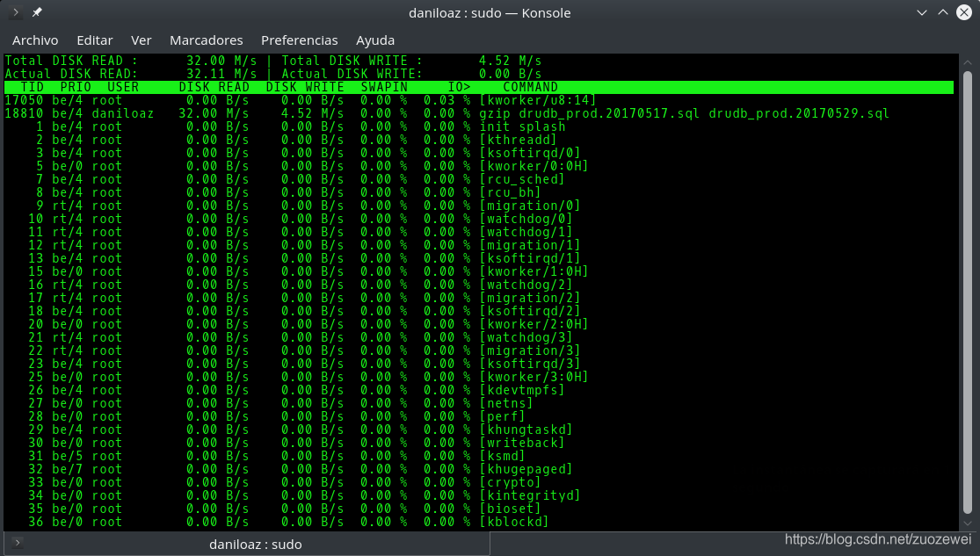Click the [kintegrityd] process

(x=529, y=495)
